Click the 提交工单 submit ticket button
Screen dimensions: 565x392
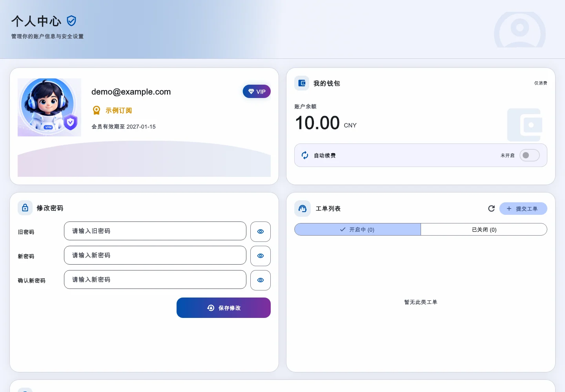pyautogui.click(x=523, y=209)
